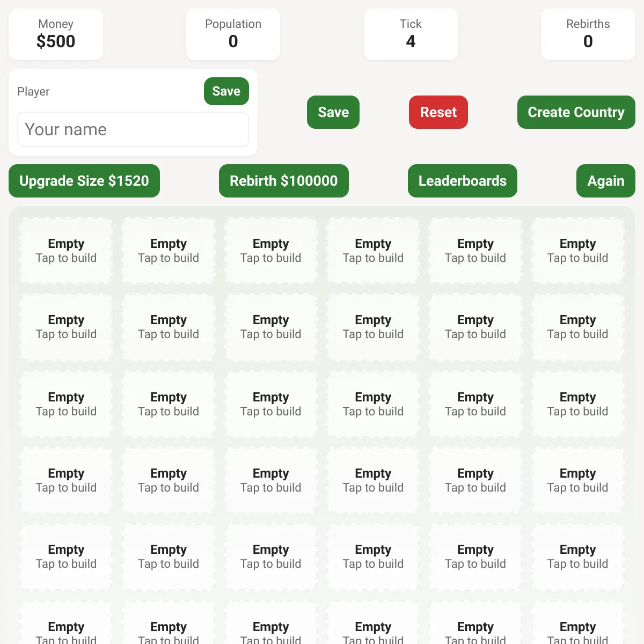This screenshot has width=644, height=644.
Task: Open Create Country
Action: (576, 112)
